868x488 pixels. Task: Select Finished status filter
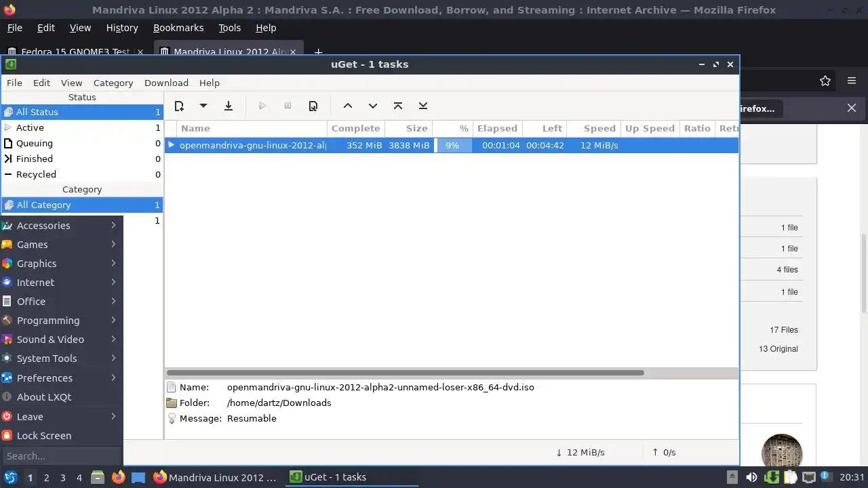pos(82,159)
